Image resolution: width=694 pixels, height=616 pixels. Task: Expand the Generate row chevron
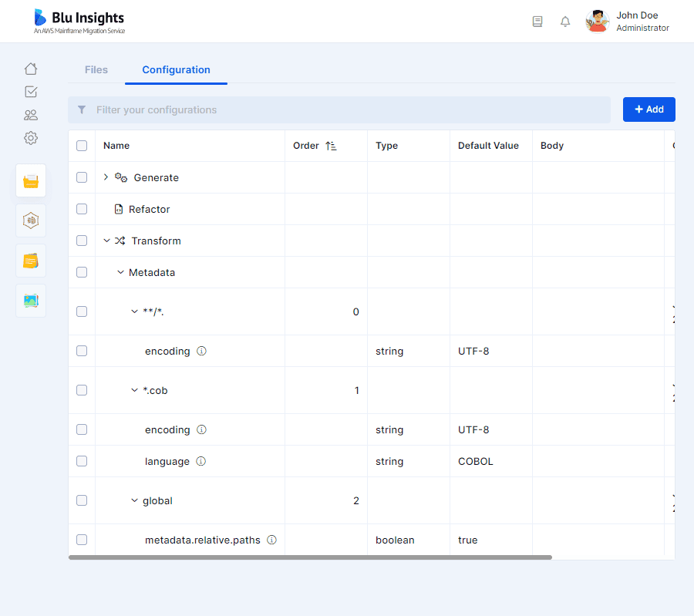pyautogui.click(x=106, y=177)
